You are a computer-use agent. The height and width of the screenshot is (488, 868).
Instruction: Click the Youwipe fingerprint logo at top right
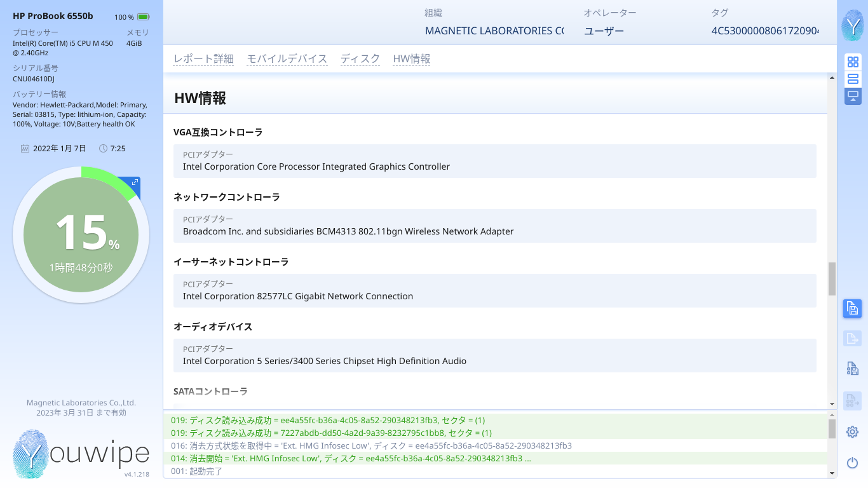[852, 25]
